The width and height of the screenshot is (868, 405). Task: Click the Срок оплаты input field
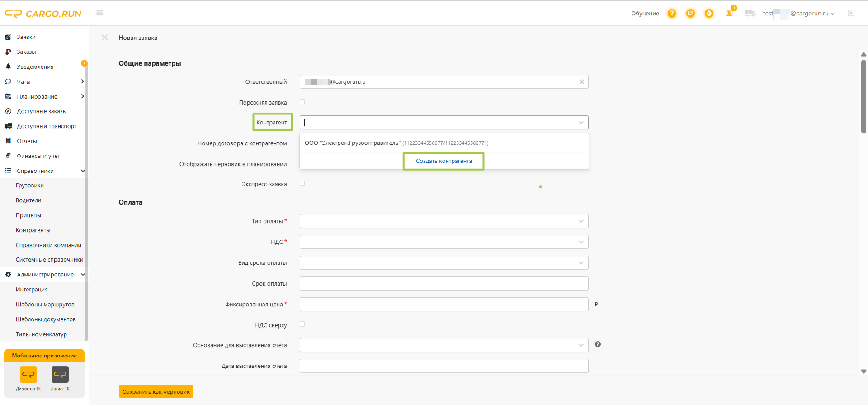[x=444, y=284]
